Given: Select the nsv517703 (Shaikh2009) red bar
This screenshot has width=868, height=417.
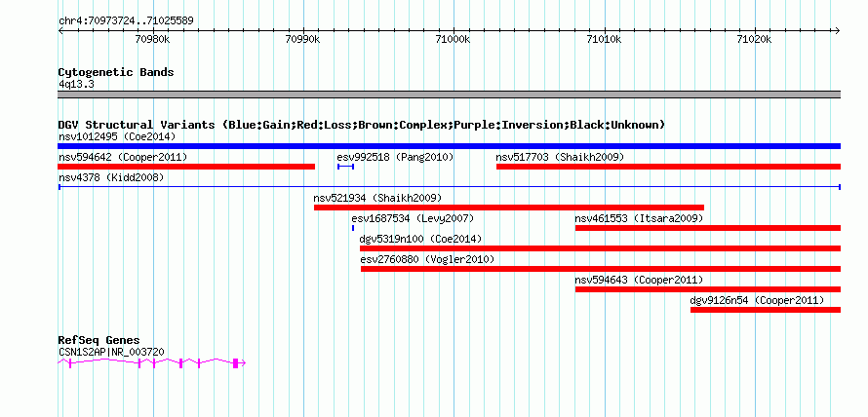Looking at the screenshot, I should [x=668, y=167].
